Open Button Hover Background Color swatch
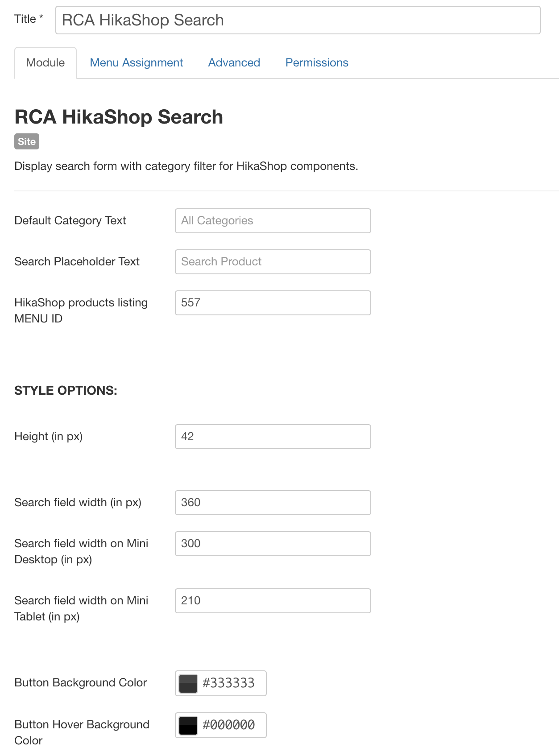 point(188,725)
